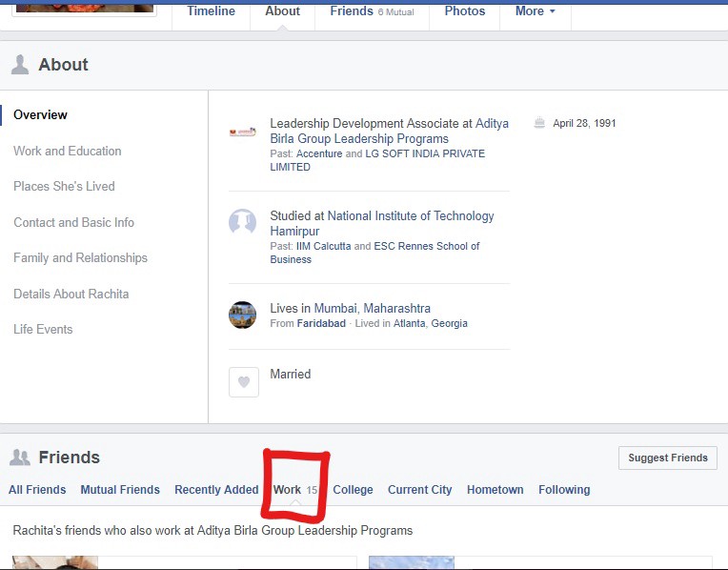Click Aditya Birla Group workplace logo icon
This screenshot has width=728, height=570.
pos(242,132)
